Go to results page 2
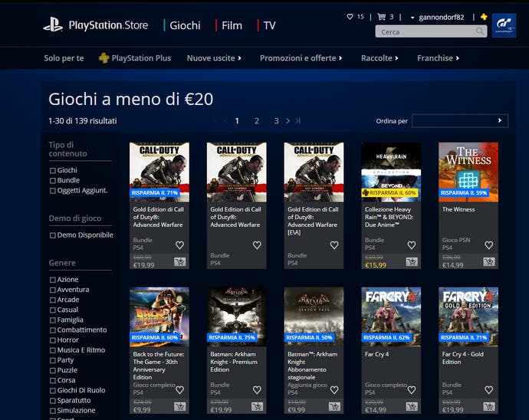 [257, 121]
